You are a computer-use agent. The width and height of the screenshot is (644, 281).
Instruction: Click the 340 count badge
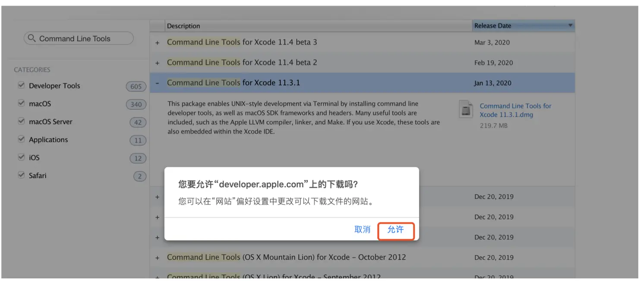tap(136, 104)
